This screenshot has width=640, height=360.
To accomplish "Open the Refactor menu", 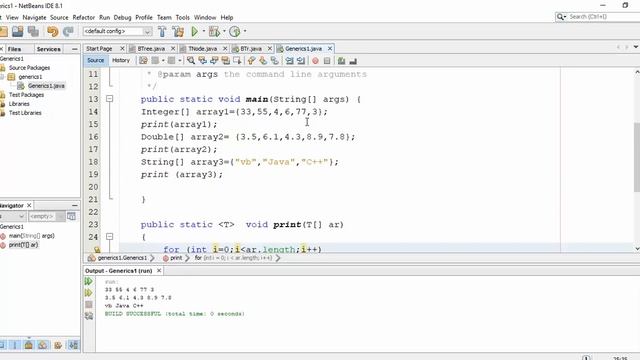I will click(83, 18).
